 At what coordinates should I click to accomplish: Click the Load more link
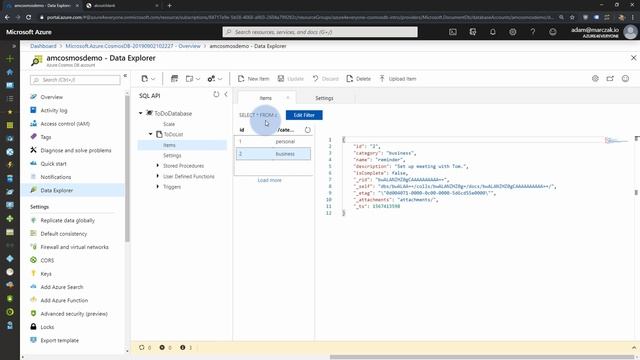click(x=269, y=180)
